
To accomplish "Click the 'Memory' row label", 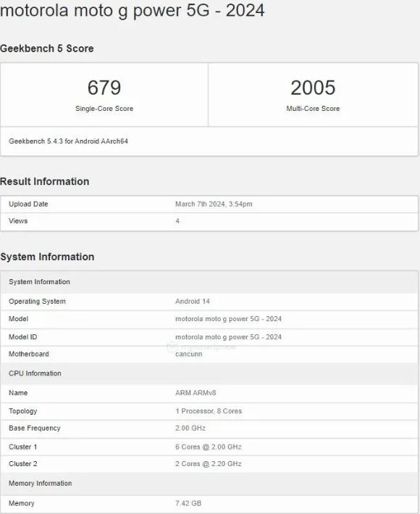I will tap(21, 503).
